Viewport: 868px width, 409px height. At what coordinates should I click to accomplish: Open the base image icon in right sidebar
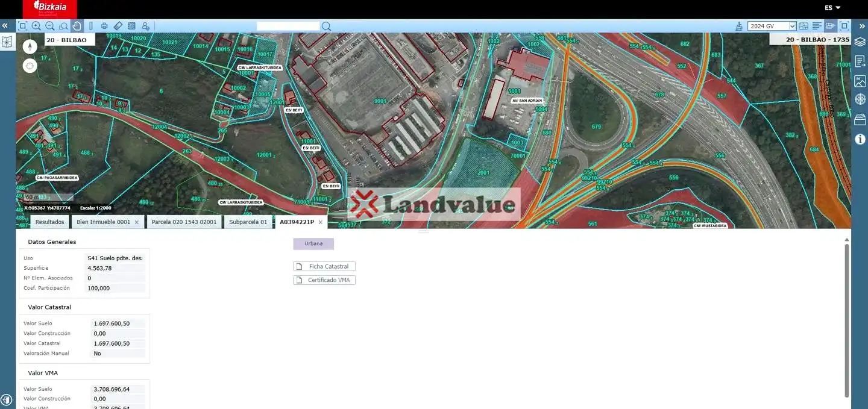tap(860, 81)
